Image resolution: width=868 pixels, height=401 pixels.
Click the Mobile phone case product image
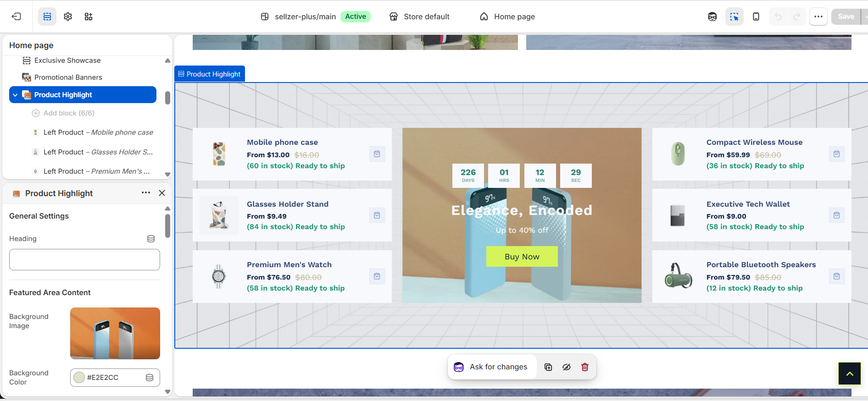(x=219, y=154)
